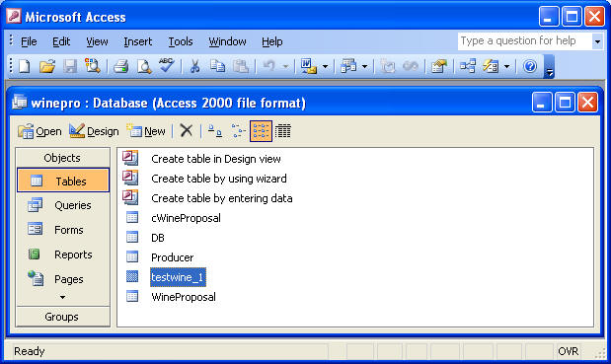The width and height of the screenshot is (611, 364).
Task: Open the Insert menu
Action: [138, 41]
